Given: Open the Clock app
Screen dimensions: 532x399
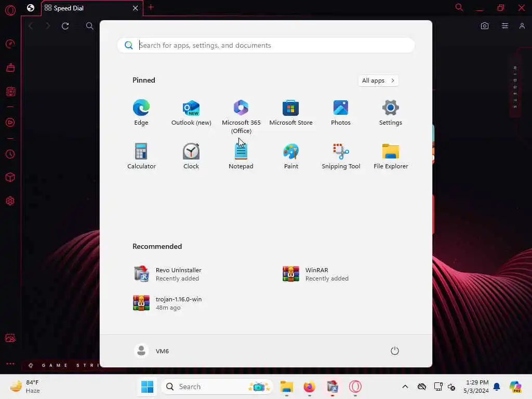Looking at the screenshot, I should tap(191, 156).
